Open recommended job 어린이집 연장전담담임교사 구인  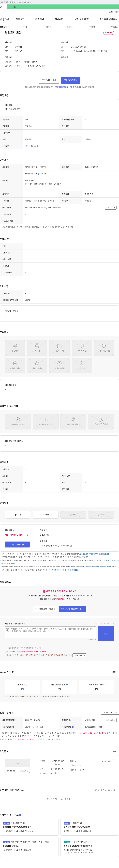pyautogui.click(x=17, y=827)
